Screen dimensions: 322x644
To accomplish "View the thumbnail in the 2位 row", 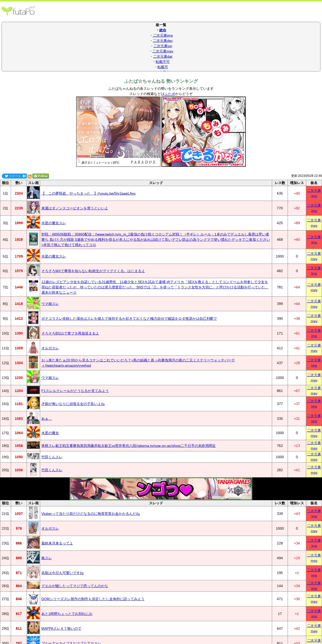I will [x=33, y=207].
